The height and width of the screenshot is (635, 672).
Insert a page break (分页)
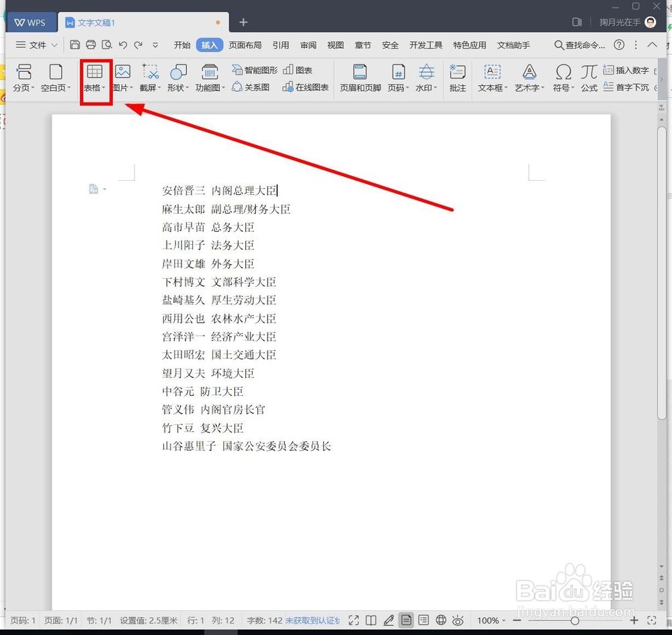coord(24,77)
